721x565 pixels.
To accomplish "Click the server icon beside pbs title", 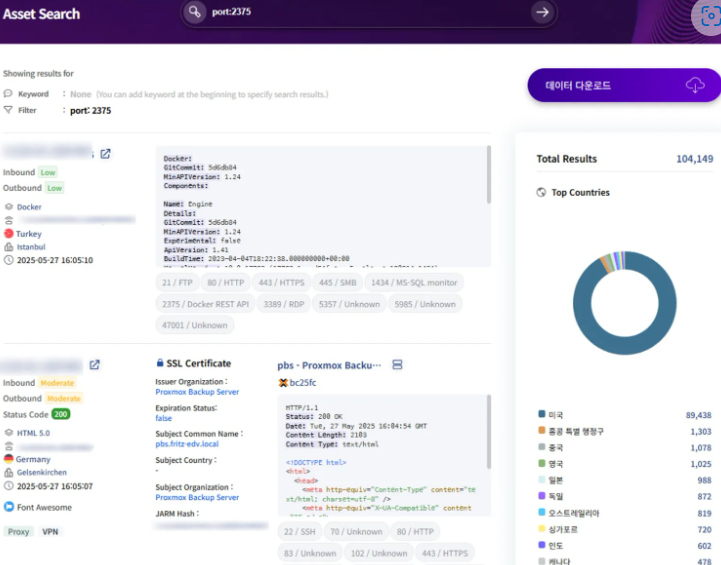I will pyautogui.click(x=397, y=365).
